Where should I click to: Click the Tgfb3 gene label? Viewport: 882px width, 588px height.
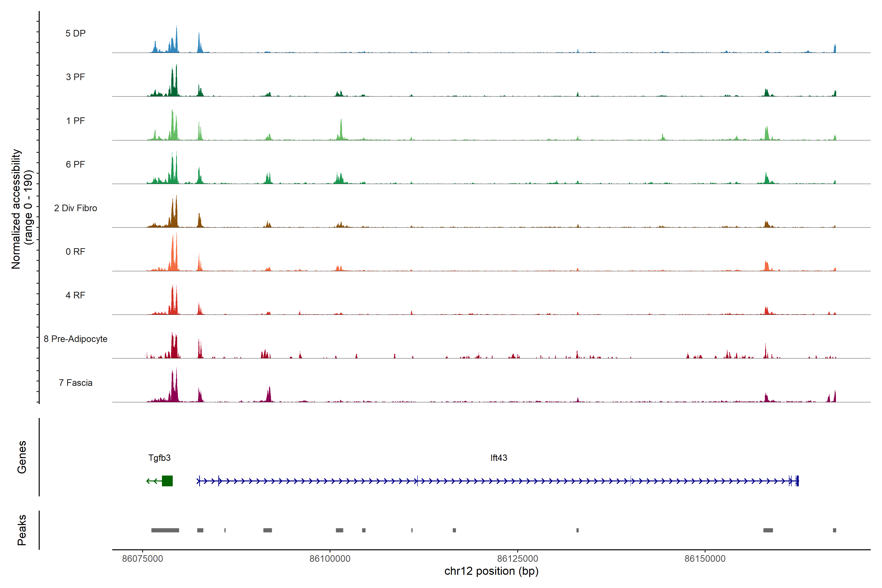159,458
